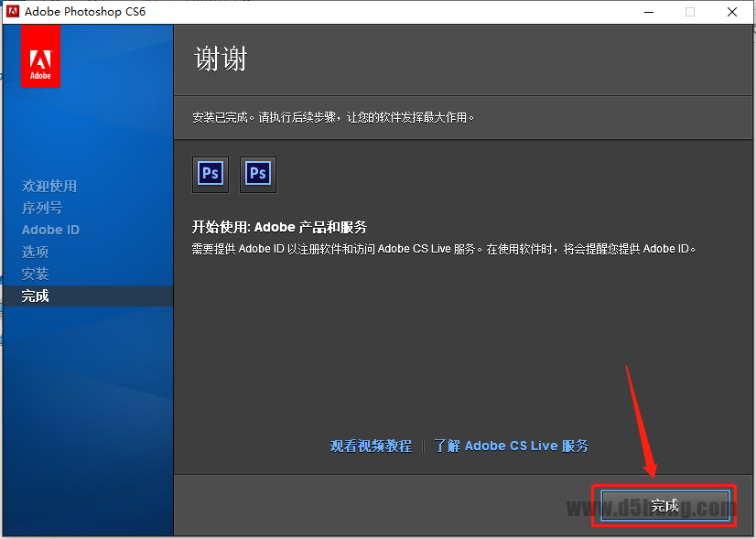Click the Adobe Photoshop CS6 window title
756x539 pixels.
[85, 12]
